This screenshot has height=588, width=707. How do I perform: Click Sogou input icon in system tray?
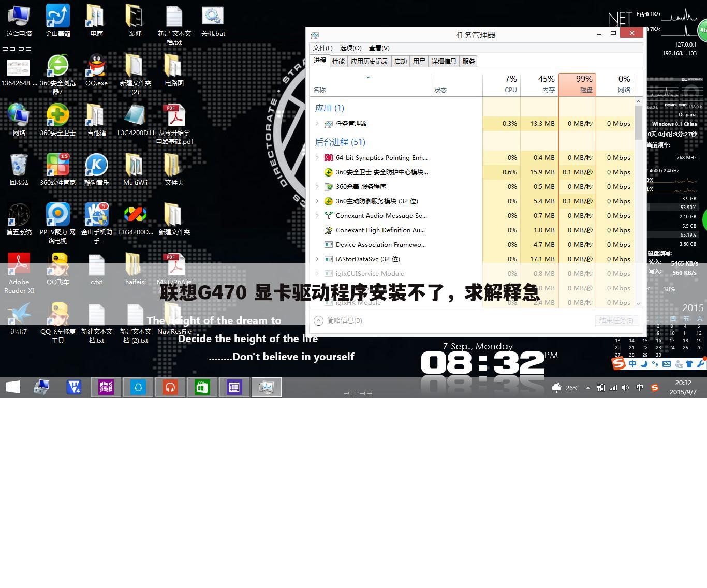(x=655, y=388)
